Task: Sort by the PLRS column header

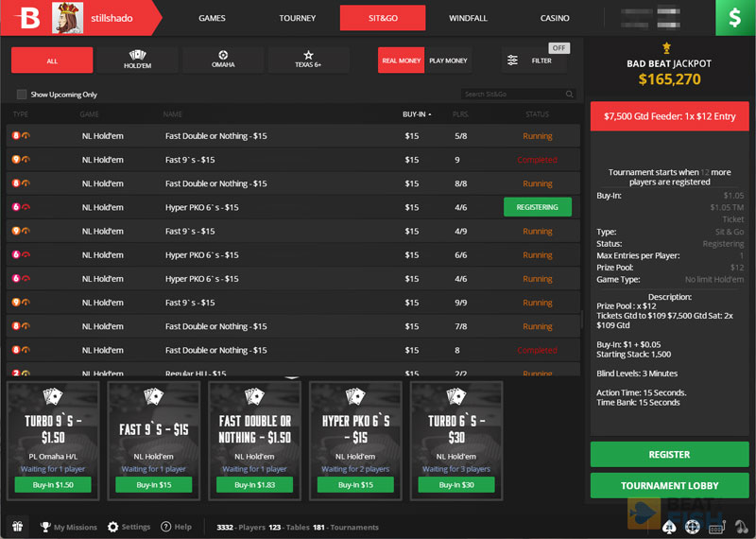Action: 460,114
